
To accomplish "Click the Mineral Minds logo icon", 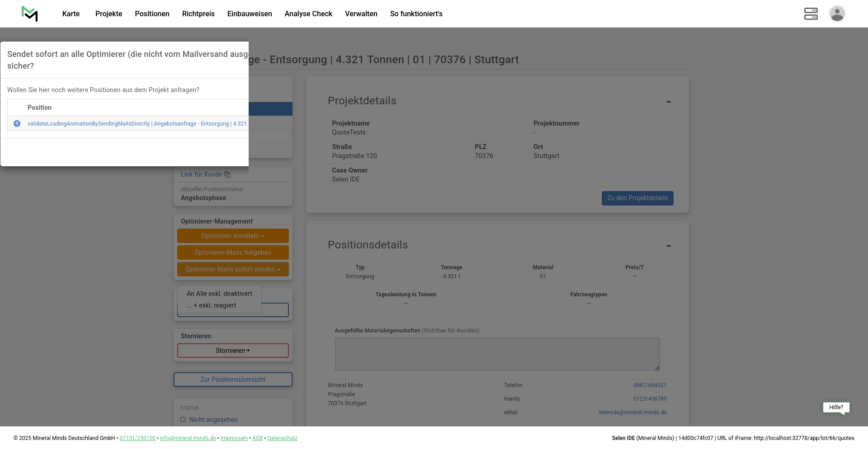I will [x=30, y=14].
